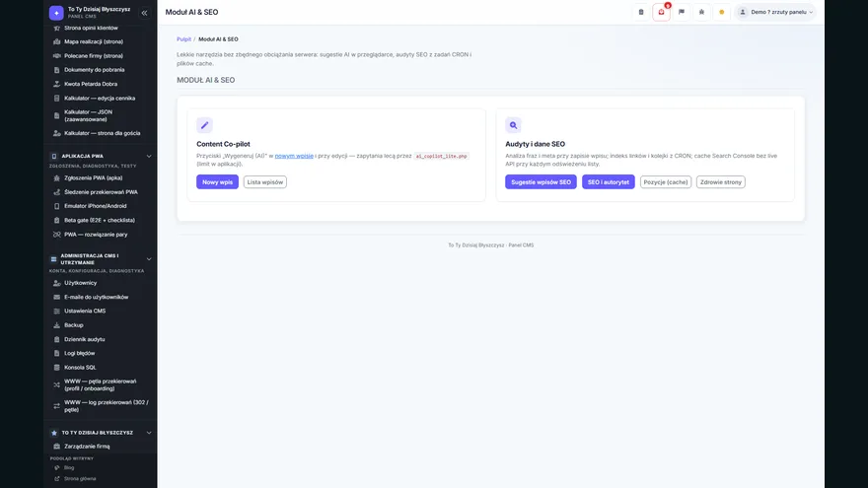Open Dziennik audytu menu item
The width and height of the screenshot is (868, 488).
coord(101,339)
